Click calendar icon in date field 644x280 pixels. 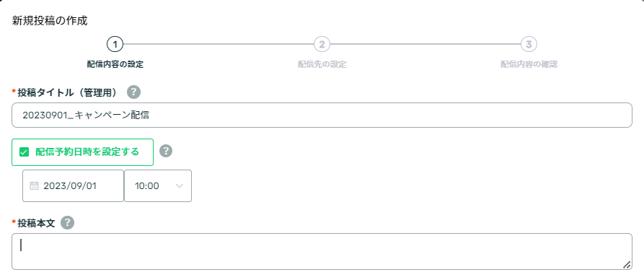coord(35,186)
